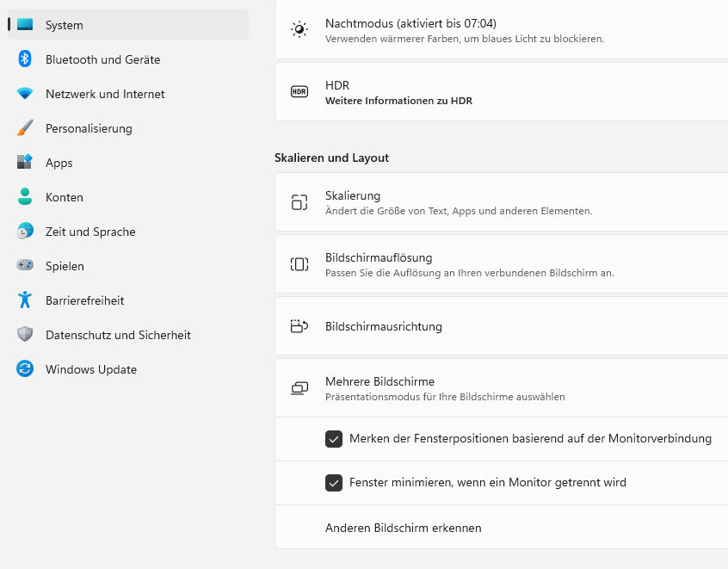728x569 pixels.
Task: Select Datenschutz und Sicherheit
Action: 128,334
